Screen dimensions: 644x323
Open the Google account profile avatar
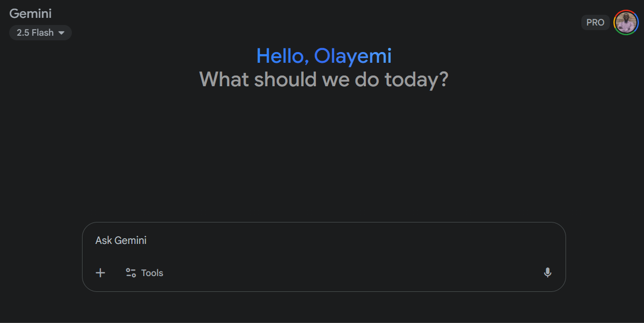(626, 22)
